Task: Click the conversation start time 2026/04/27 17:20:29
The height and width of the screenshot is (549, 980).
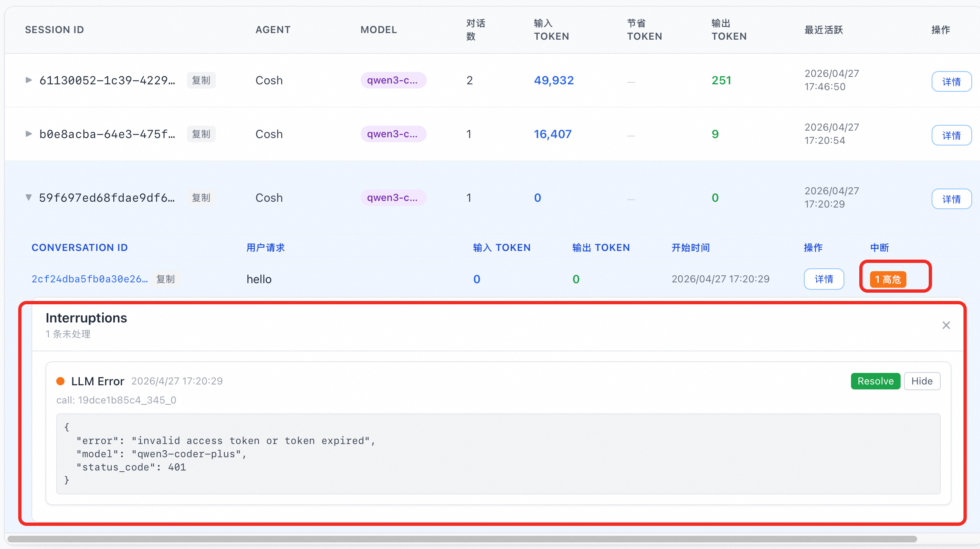Action: pos(721,279)
